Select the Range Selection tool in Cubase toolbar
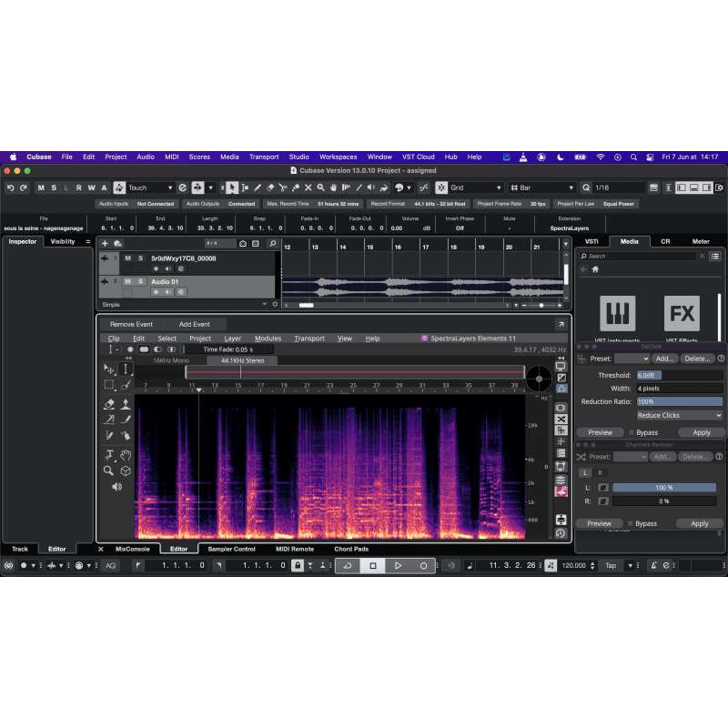The height and width of the screenshot is (728, 728). pyautogui.click(x=245, y=187)
